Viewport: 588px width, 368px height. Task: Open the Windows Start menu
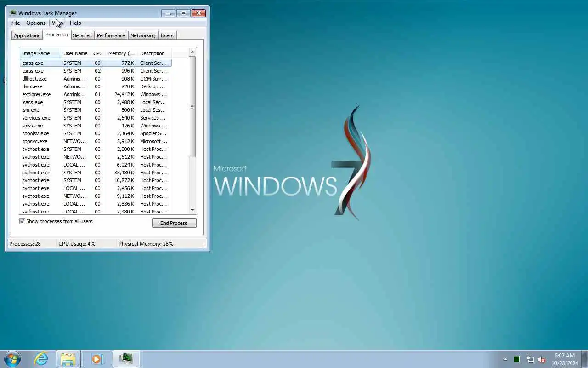[12, 359]
